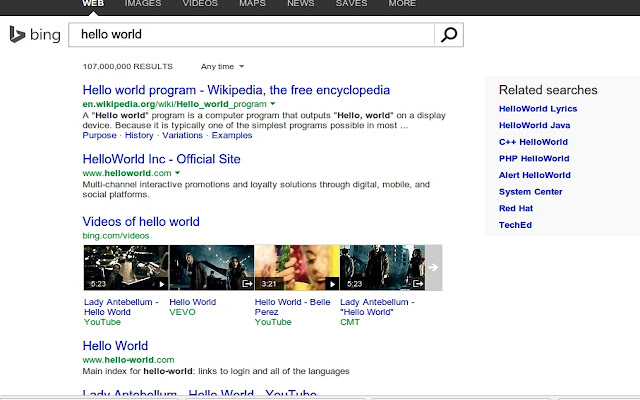
Task: Click the Hello World VEVO video thumbnail
Action: 211,268
